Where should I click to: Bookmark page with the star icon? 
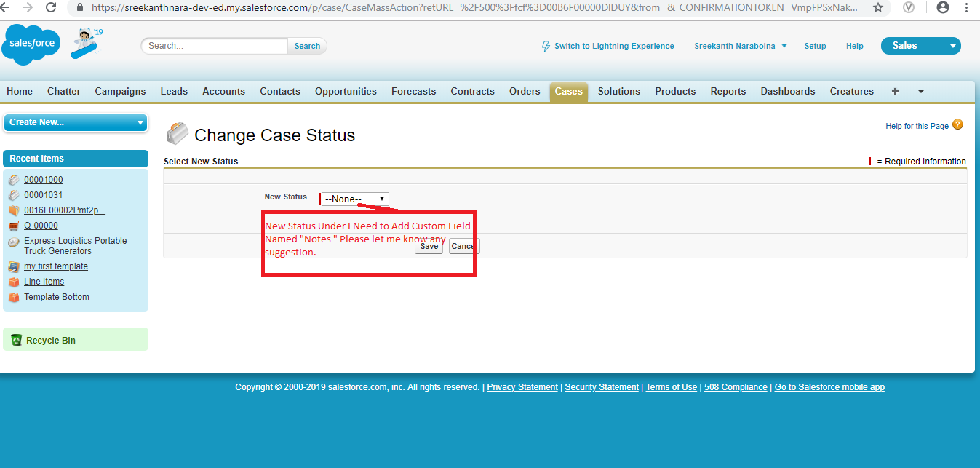(x=878, y=8)
